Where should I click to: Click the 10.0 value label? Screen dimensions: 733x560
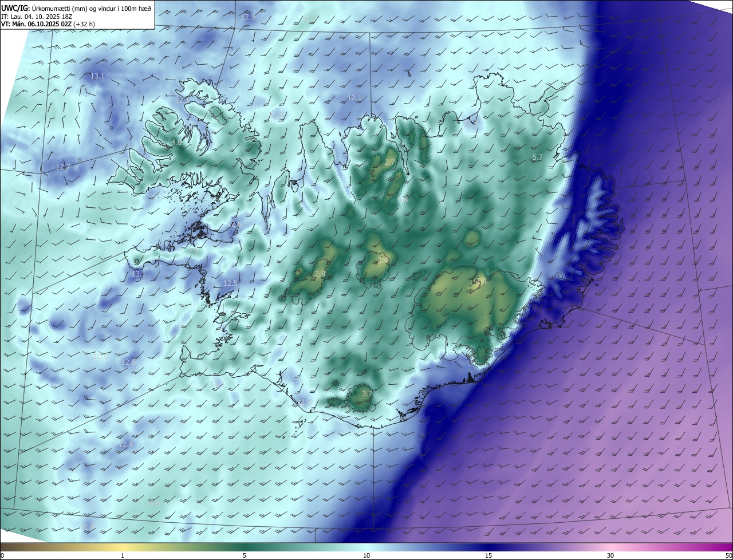point(100,356)
